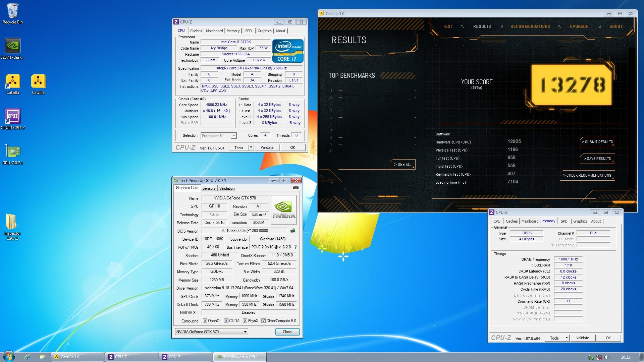
Task: Toggle the DirectCompute 5.0 checkbox
Action: click(263, 321)
